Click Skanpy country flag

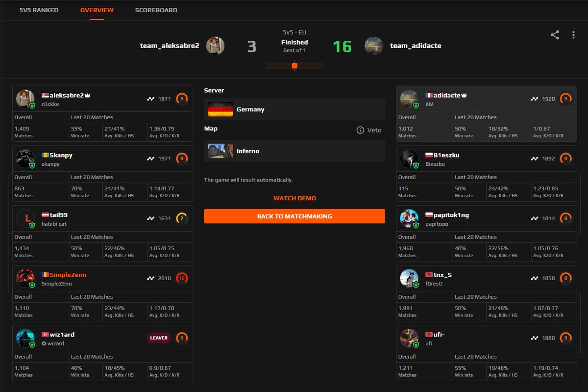coord(45,155)
